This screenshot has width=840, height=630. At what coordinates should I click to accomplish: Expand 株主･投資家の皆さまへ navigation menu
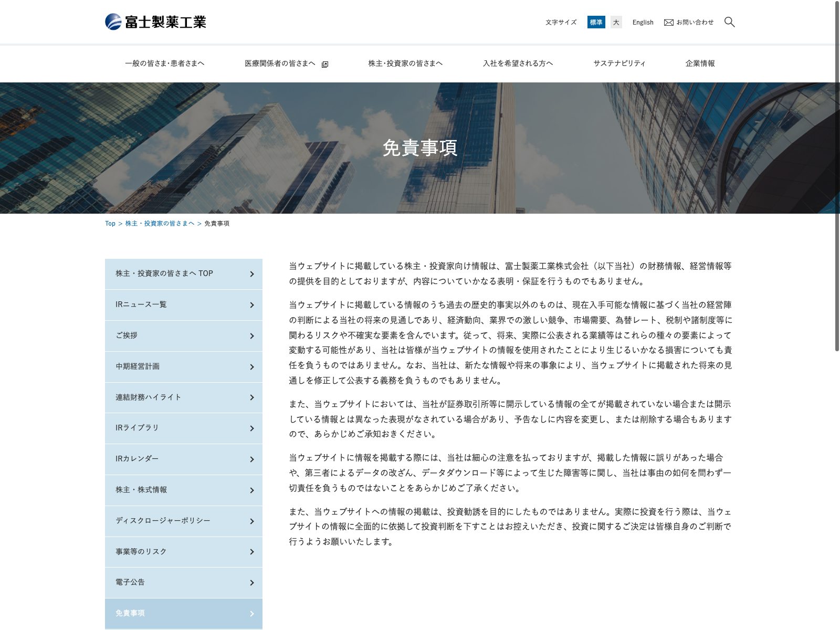[x=405, y=64]
